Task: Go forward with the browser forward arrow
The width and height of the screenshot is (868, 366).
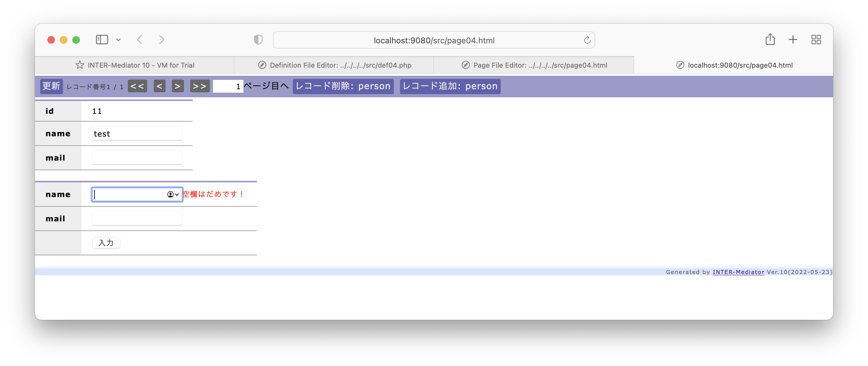Action: 162,40
